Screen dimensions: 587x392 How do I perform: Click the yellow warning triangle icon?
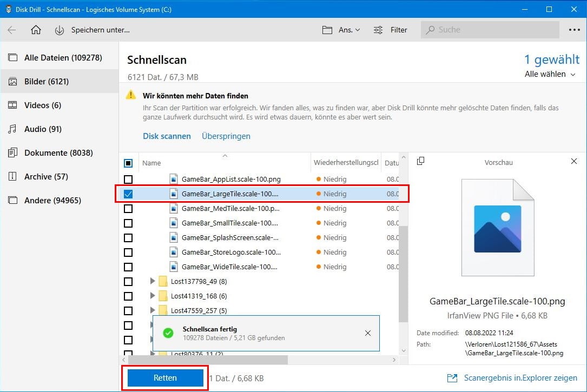(x=130, y=95)
